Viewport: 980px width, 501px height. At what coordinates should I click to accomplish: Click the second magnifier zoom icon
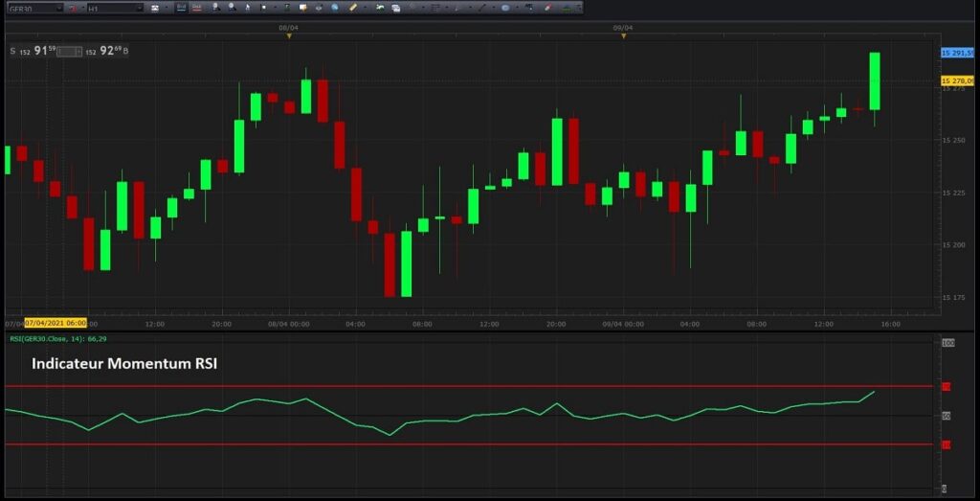pos(232,8)
